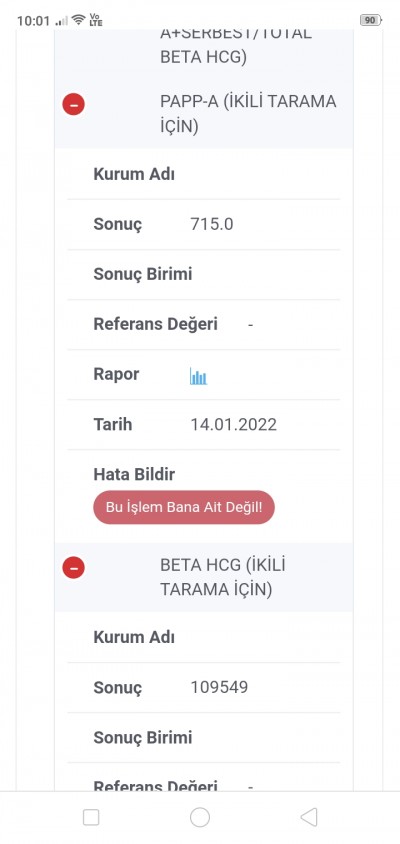Tap the cellular signal bars icon

click(x=61, y=21)
